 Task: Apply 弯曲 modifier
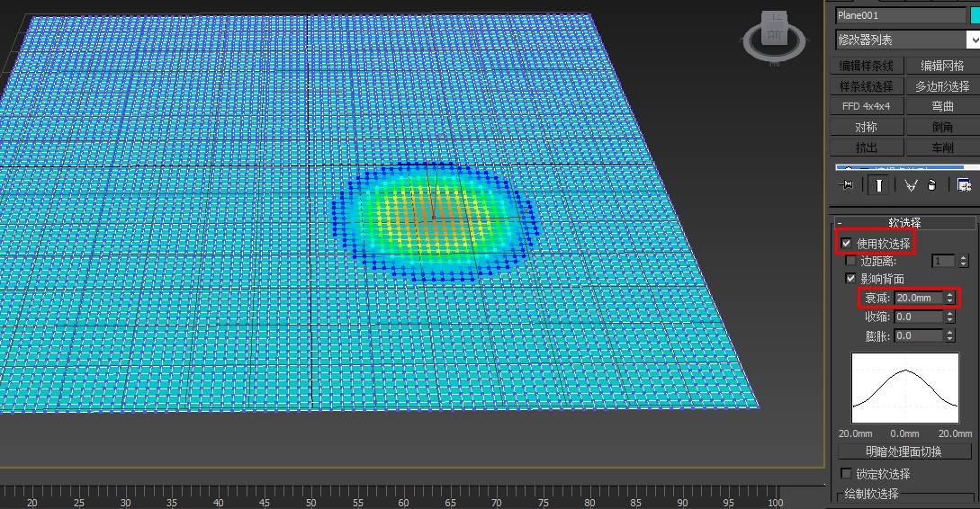point(942,106)
